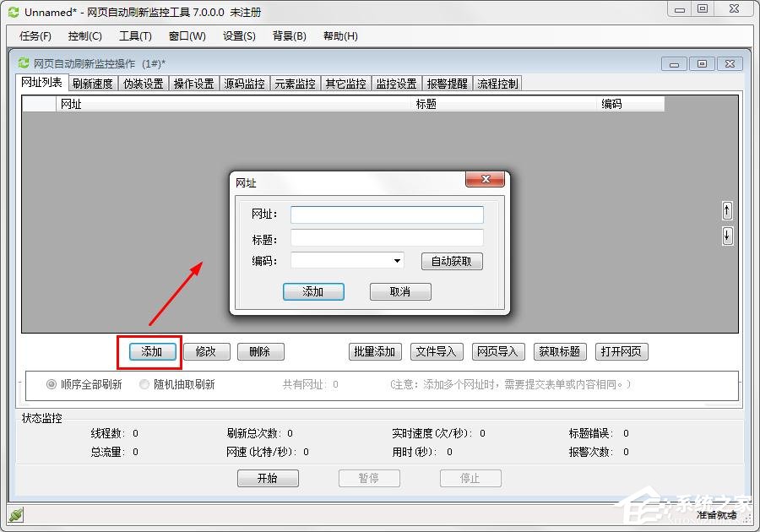Click the 网页导入 webpage import function
Image resolution: width=760 pixels, height=532 pixels.
497,352
